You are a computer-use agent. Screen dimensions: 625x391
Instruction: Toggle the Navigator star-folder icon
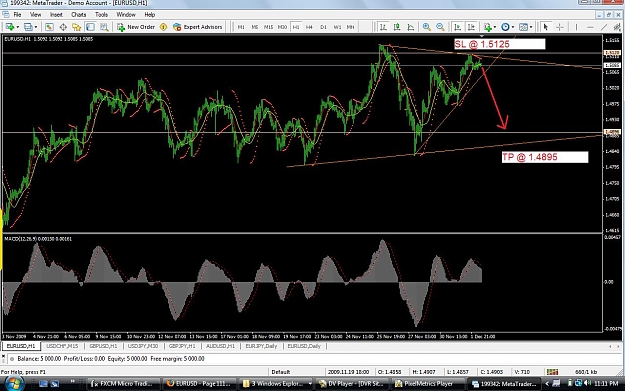77,27
